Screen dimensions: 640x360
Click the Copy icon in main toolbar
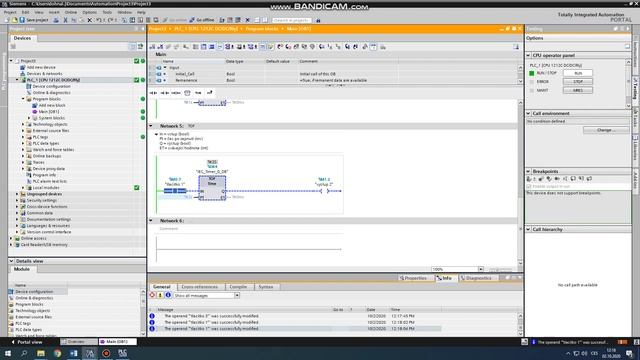74,20
